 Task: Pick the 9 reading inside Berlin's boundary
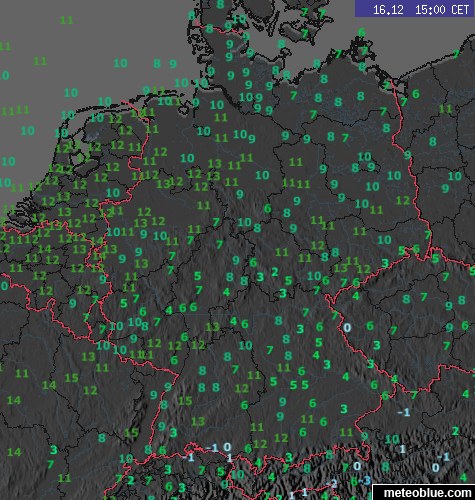372,166
